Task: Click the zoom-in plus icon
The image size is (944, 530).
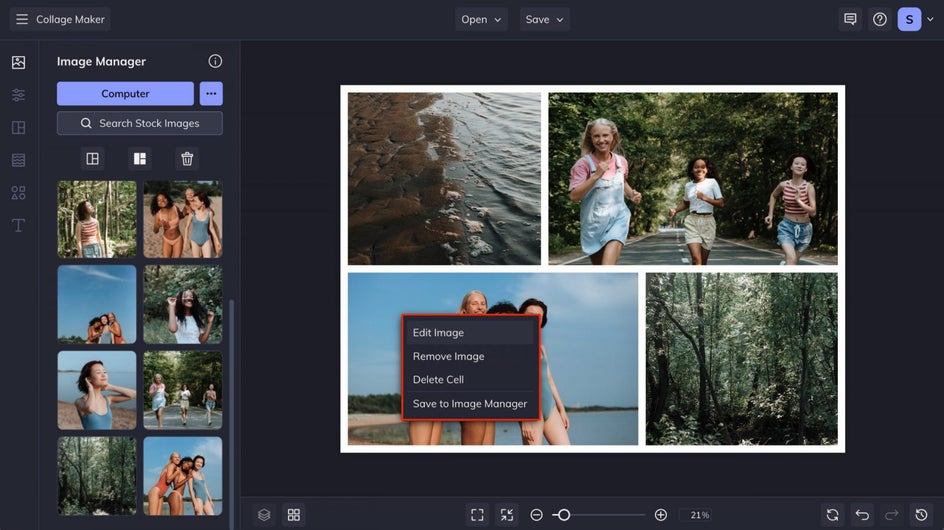Action: [x=660, y=515]
